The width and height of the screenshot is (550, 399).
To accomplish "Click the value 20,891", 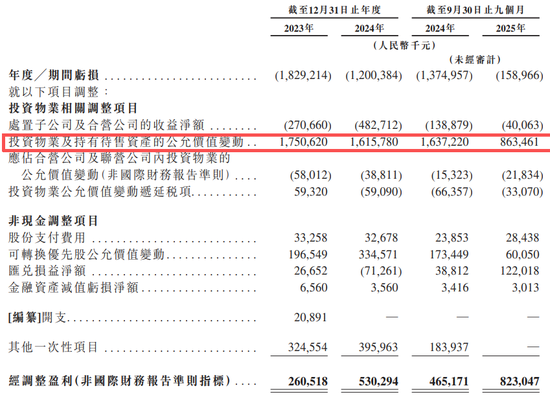I will [311, 317].
